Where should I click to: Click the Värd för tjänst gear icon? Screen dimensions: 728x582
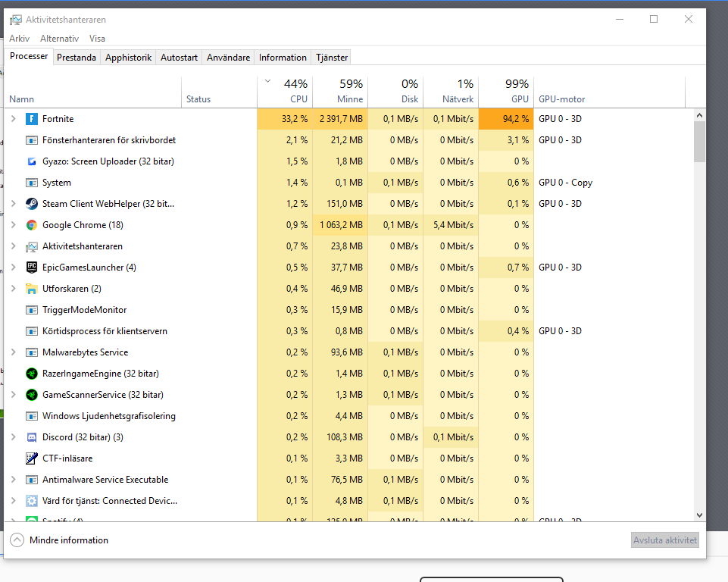click(32, 501)
